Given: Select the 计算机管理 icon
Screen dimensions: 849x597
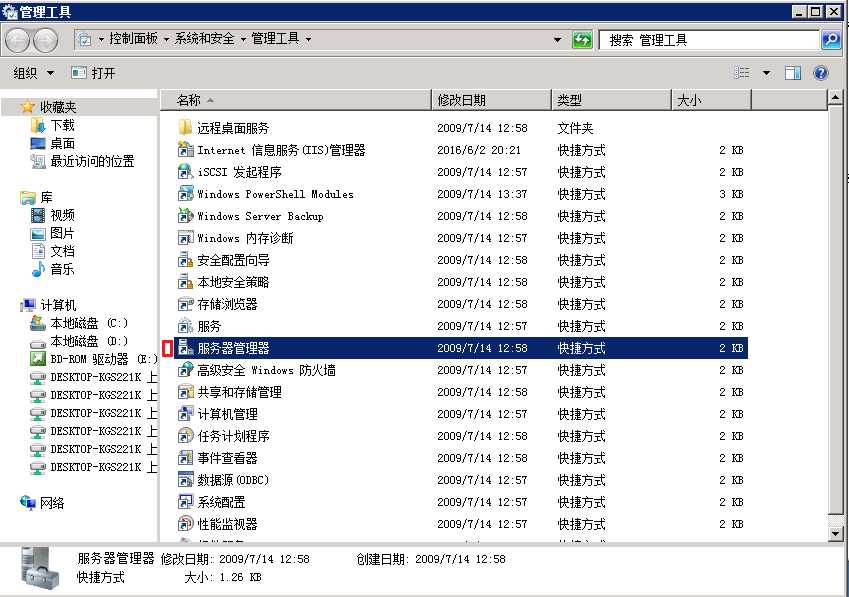Looking at the screenshot, I should coord(185,414).
